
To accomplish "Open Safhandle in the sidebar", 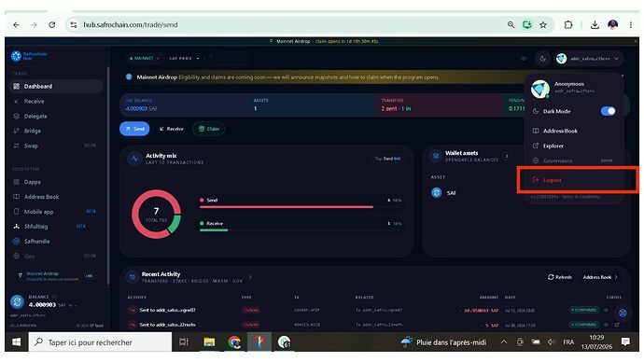I will tap(55, 242).
